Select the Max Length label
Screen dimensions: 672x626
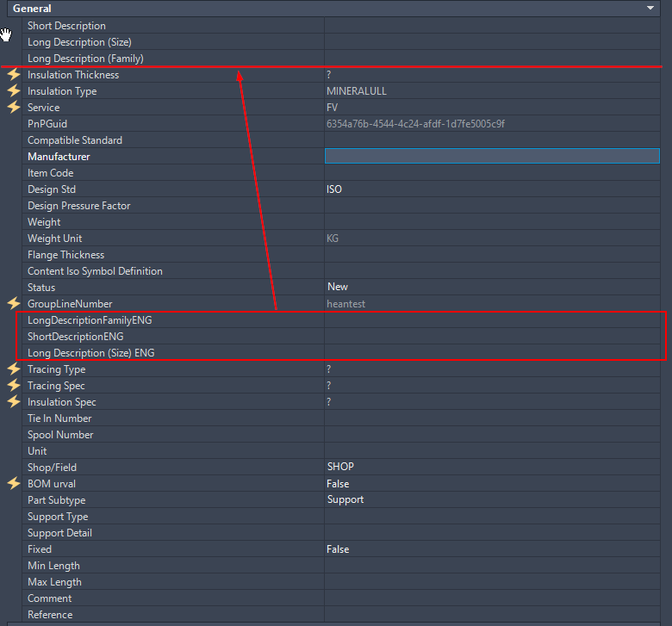[x=54, y=582]
